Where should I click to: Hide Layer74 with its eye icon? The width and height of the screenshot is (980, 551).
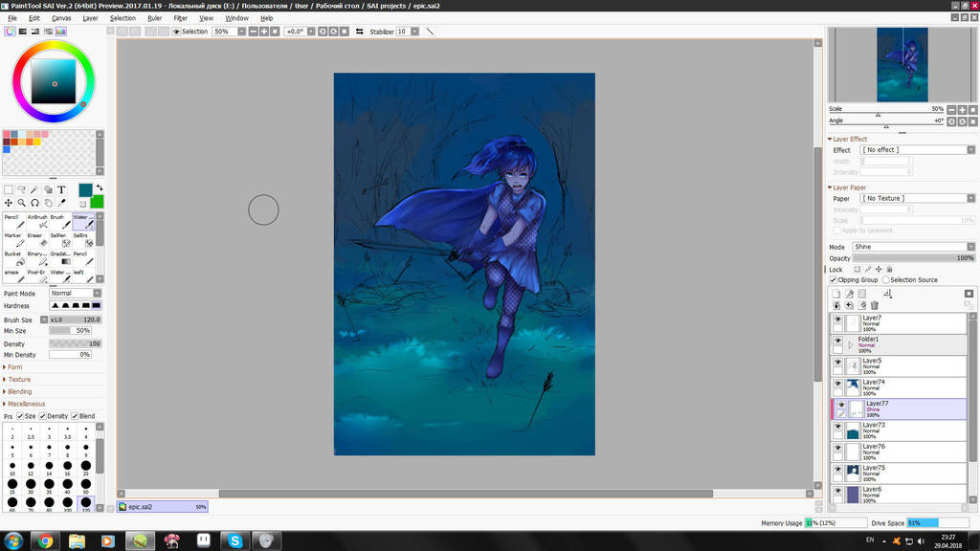point(837,384)
